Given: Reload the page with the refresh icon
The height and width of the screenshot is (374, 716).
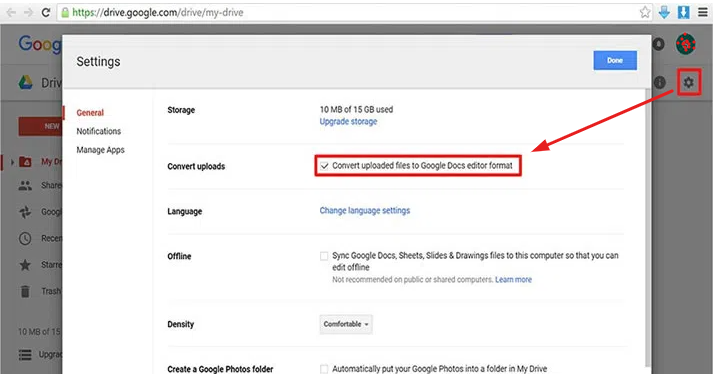Looking at the screenshot, I should coord(46,12).
